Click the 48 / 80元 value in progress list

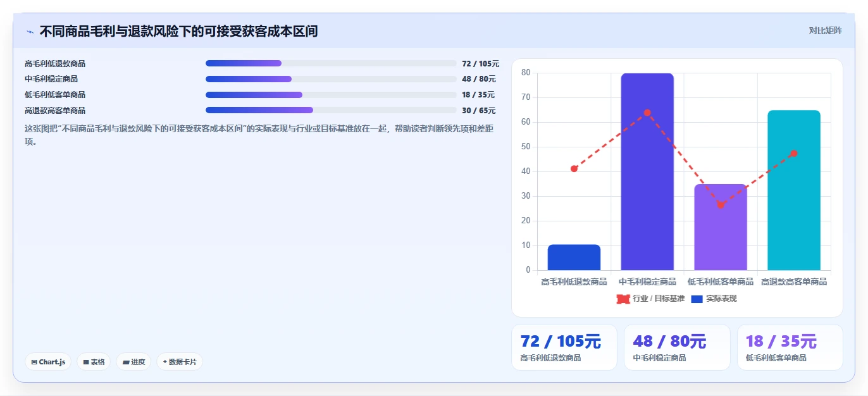tap(479, 79)
